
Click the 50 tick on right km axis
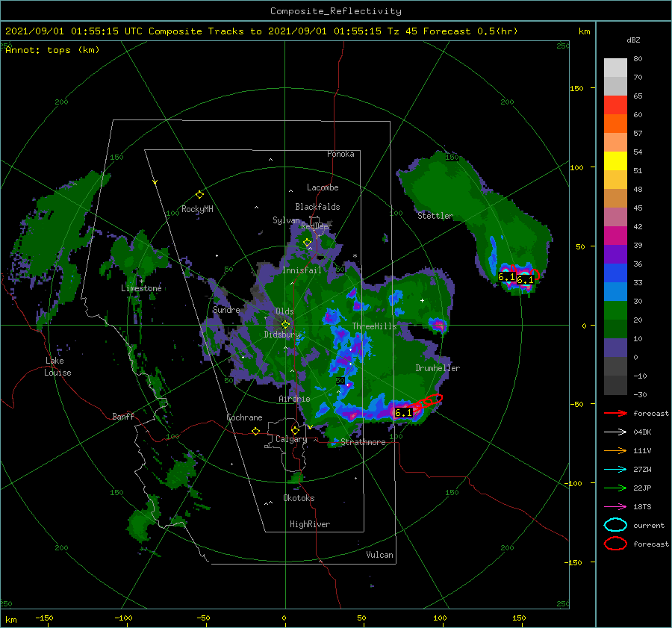[580, 246]
